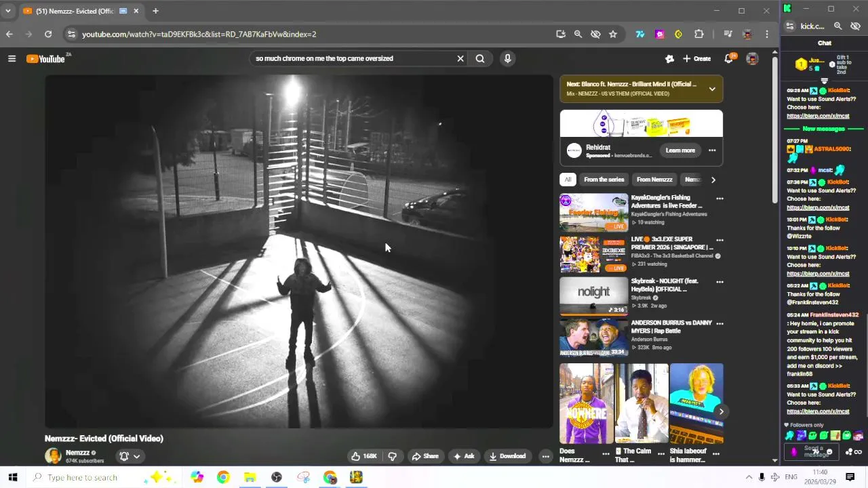This screenshot has height=488, width=868.
Task: Start voice search with the microphone
Action: pyautogui.click(x=507, y=59)
